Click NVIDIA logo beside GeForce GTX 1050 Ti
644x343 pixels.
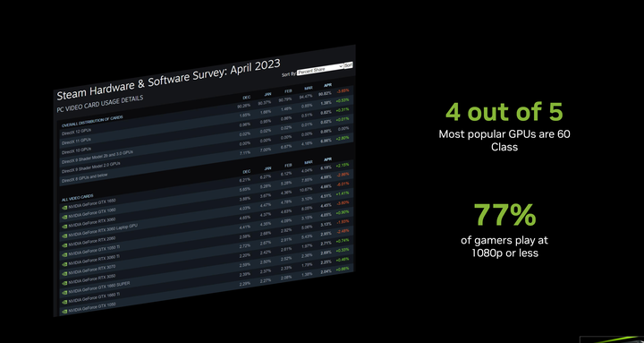pos(64,255)
